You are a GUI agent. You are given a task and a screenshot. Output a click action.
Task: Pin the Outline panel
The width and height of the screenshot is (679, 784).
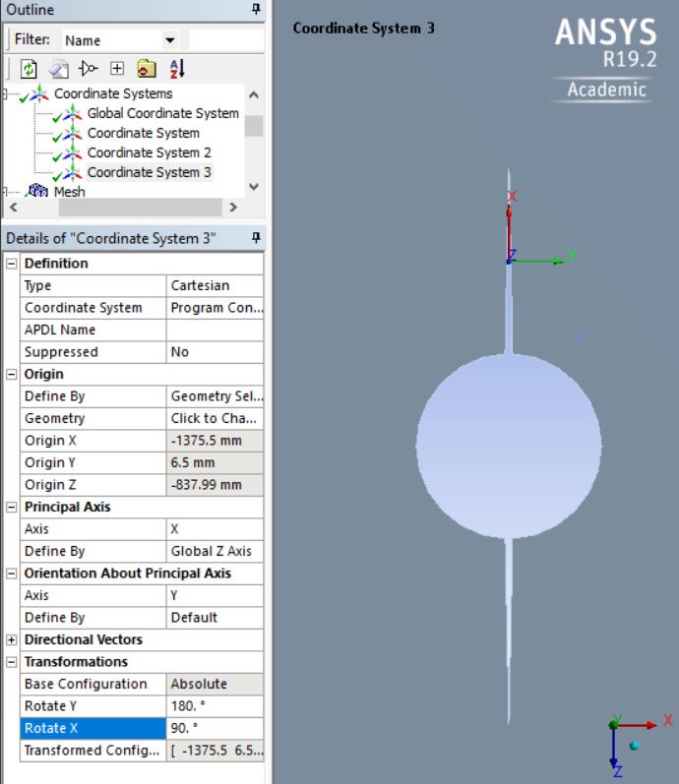pyautogui.click(x=256, y=9)
